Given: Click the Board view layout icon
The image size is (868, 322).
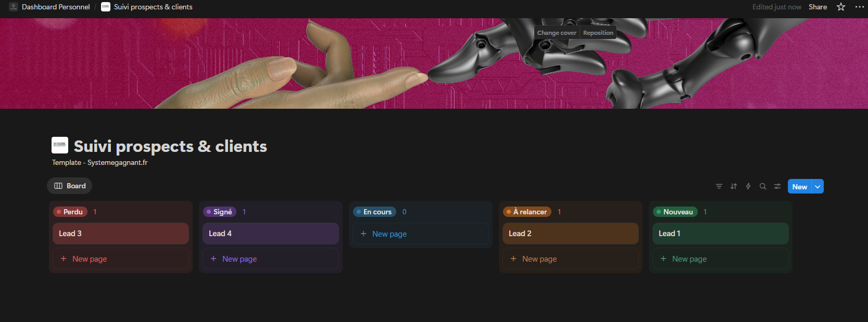Looking at the screenshot, I should click(58, 186).
